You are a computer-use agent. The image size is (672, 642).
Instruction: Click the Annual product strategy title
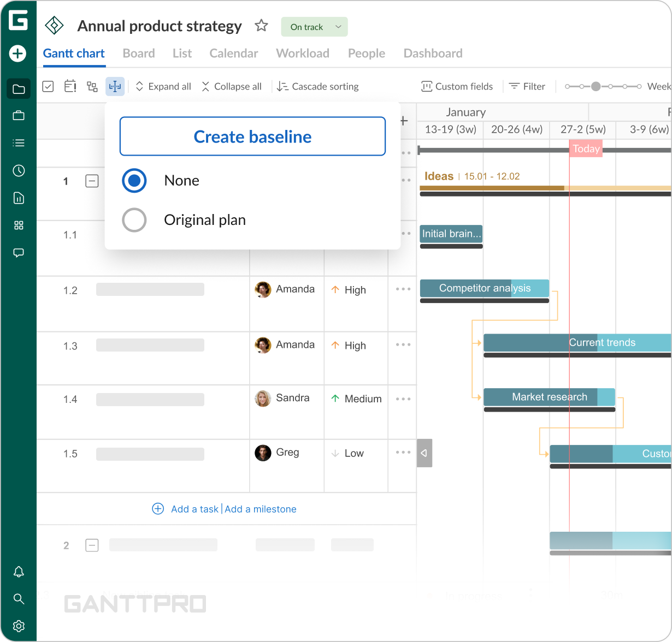point(160,26)
